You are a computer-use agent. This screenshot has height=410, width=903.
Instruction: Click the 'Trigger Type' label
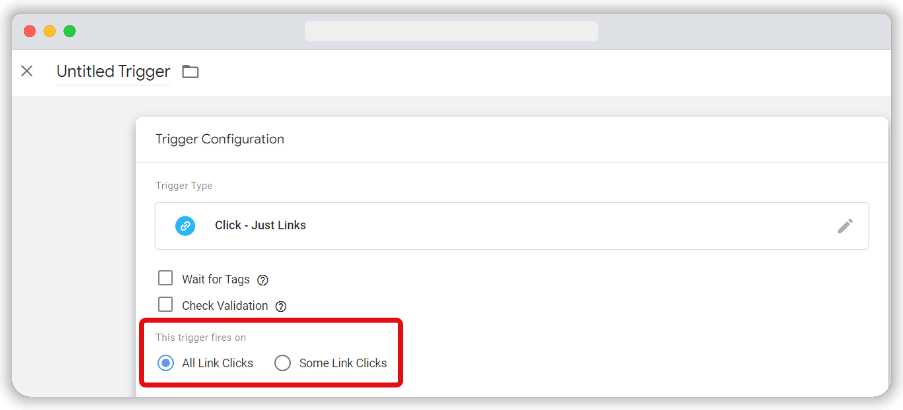[184, 186]
